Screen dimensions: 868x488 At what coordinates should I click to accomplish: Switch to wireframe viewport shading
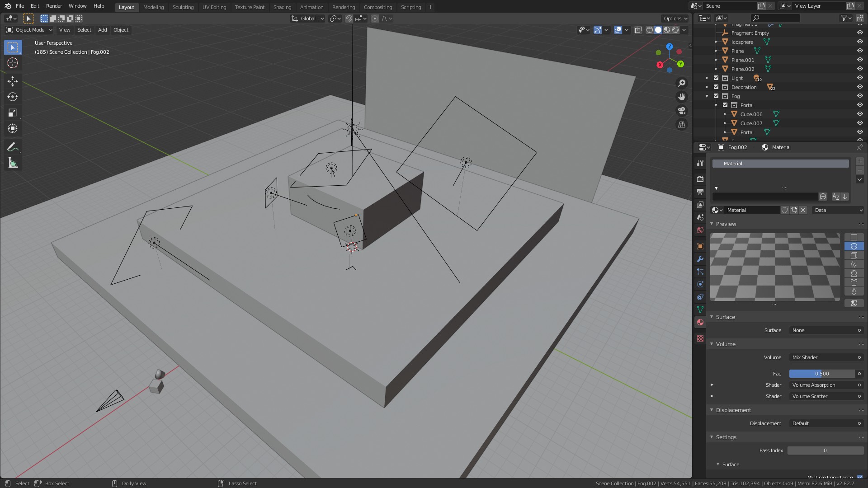click(x=650, y=30)
